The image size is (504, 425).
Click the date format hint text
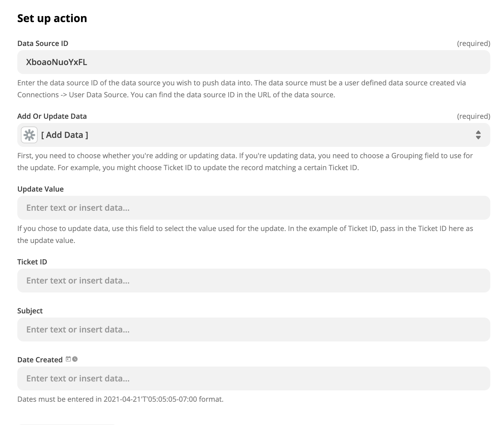pos(120,399)
